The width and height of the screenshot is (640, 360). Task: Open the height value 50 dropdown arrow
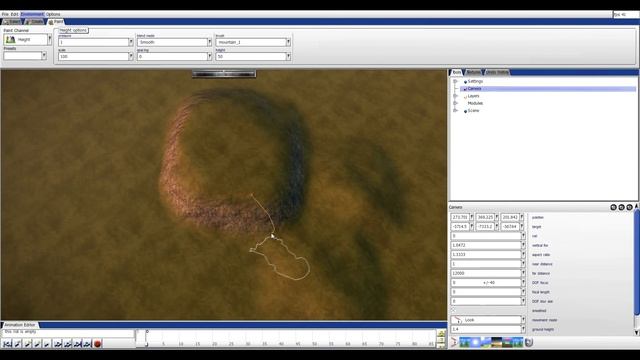pos(288,56)
